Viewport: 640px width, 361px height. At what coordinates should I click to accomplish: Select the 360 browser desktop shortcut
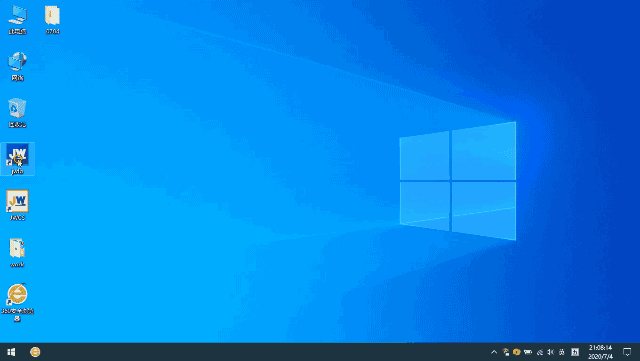pyautogui.click(x=17, y=302)
